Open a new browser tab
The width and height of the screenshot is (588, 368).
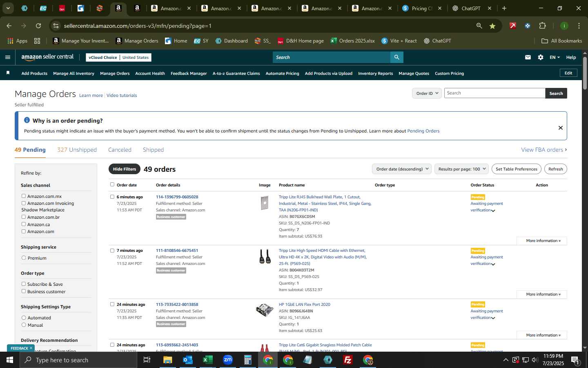point(504,8)
